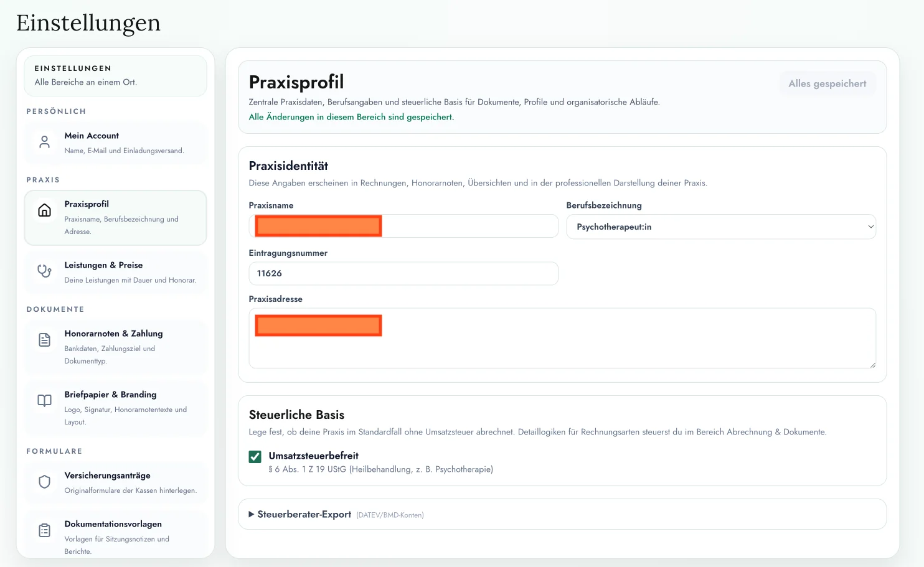Click into the Praxisname field

(x=467, y=226)
